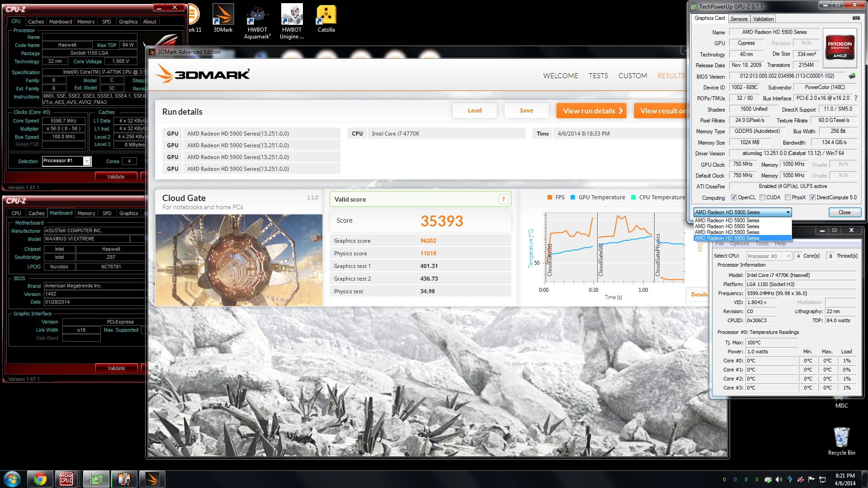Click Safely Remove Hardware tray icon
Screen dimensions: 868x488
pos(768,479)
